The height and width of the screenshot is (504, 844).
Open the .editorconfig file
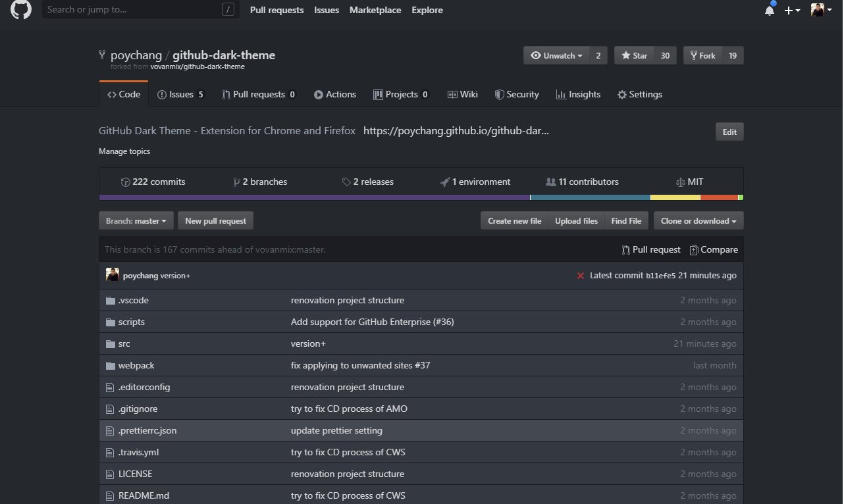tap(144, 387)
